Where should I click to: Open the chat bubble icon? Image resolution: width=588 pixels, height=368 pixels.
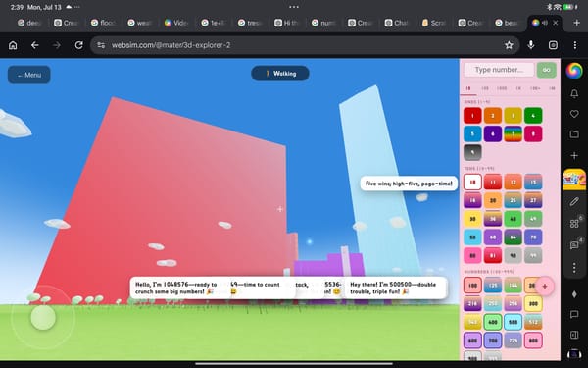[574, 314]
